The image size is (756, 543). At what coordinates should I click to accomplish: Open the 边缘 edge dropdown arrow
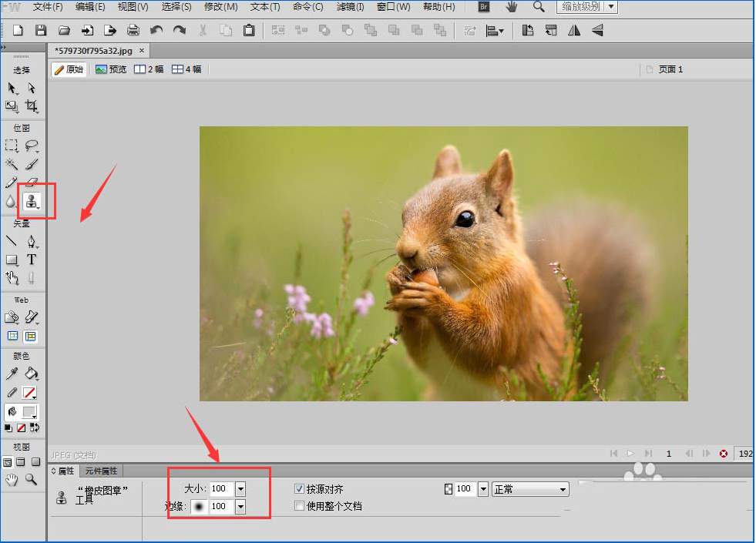(x=240, y=506)
